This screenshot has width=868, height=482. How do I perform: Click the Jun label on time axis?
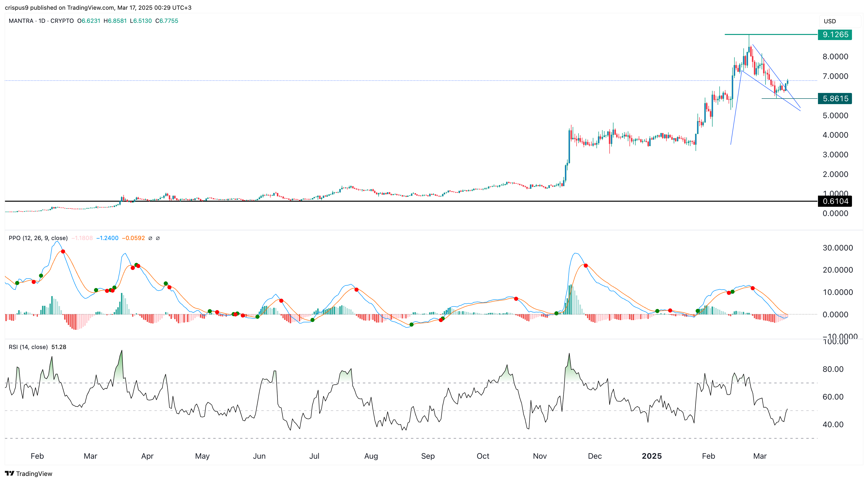pyautogui.click(x=259, y=457)
